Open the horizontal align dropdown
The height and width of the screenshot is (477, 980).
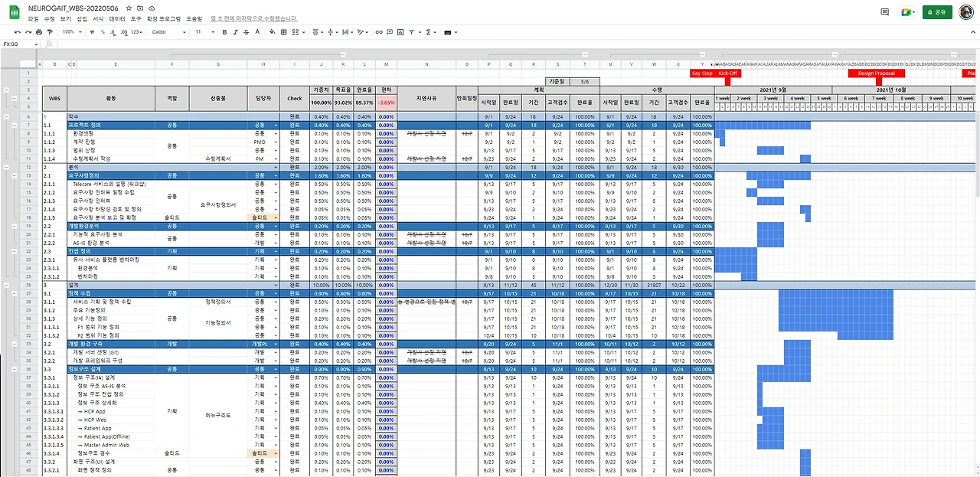pyautogui.click(x=318, y=32)
